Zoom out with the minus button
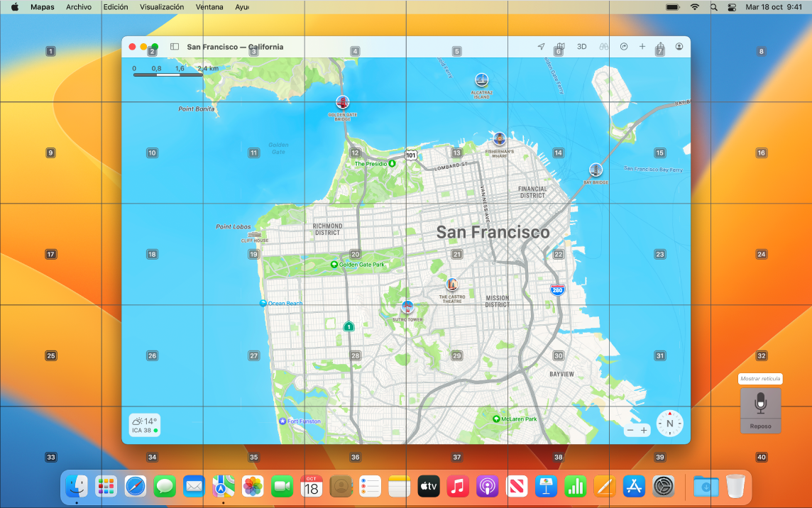The width and height of the screenshot is (812, 508). pyautogui.click(x=629, y=430)
